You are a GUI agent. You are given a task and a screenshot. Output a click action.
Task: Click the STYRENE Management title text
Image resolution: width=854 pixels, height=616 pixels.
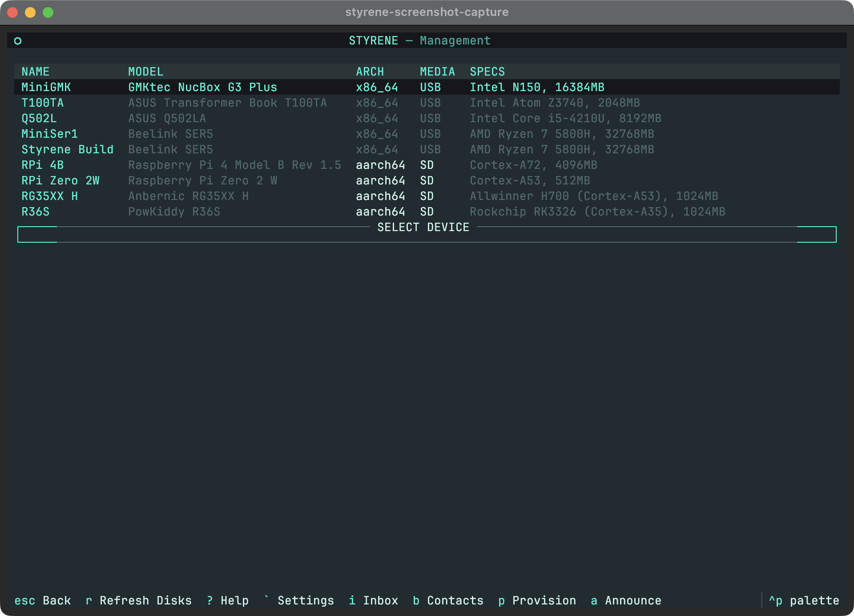pos(419,40)
